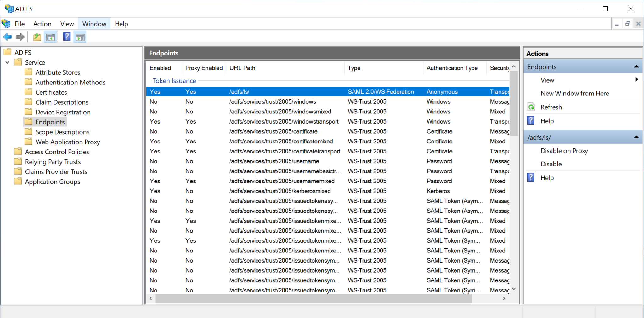
Task: Open the Action menu
Action: (x=42, y=24)
